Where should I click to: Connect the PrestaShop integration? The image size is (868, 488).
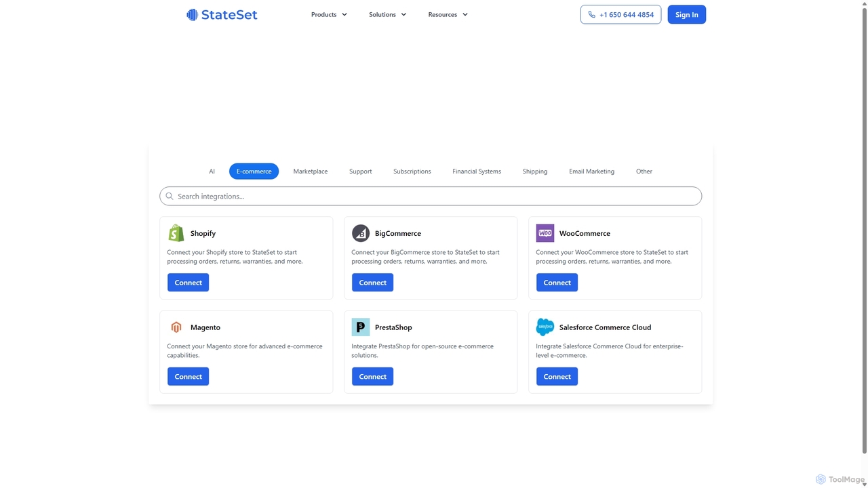tap(373, 377)
